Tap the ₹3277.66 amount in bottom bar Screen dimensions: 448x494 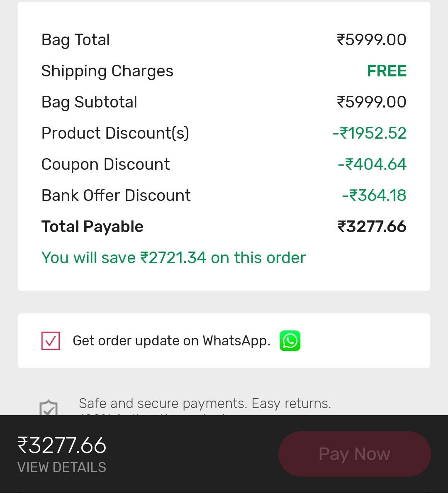point(62,445)
